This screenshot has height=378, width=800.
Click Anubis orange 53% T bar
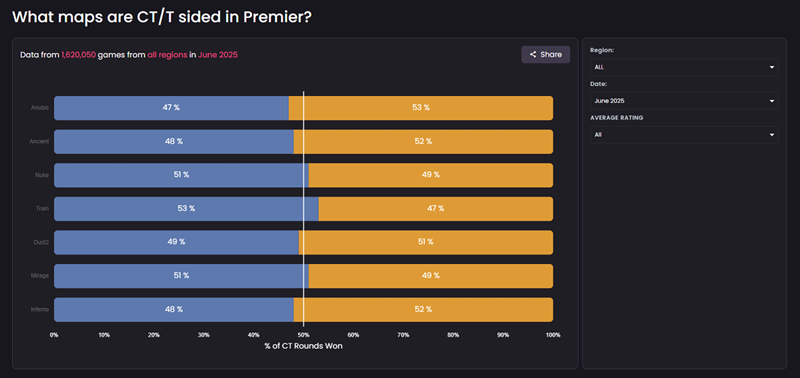(x=421, y=108)
